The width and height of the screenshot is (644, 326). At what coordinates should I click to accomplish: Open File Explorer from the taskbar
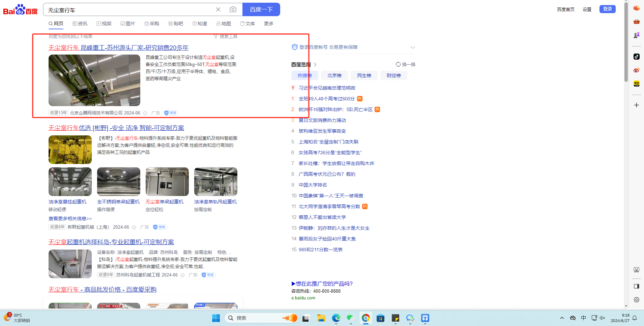321,318
